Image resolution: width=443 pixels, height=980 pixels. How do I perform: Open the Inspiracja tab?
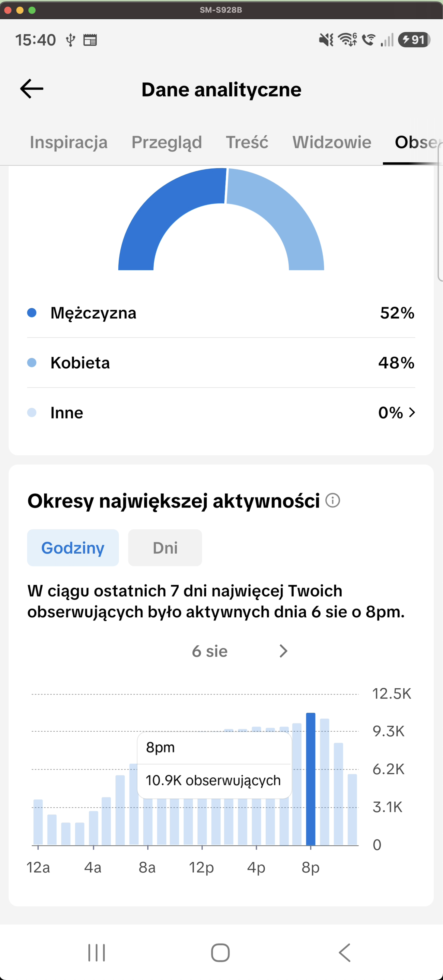click(69, 142)
